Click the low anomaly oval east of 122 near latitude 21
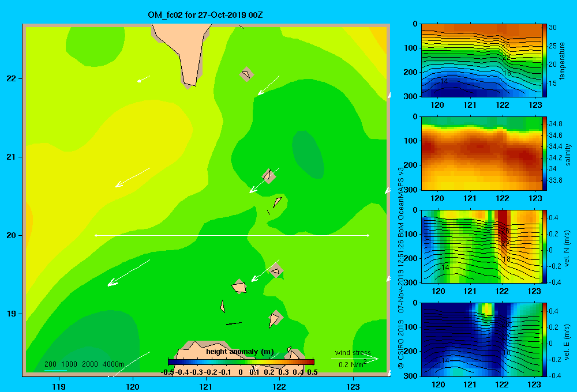This screenshot has width=577, height=392. coord(308,155)
